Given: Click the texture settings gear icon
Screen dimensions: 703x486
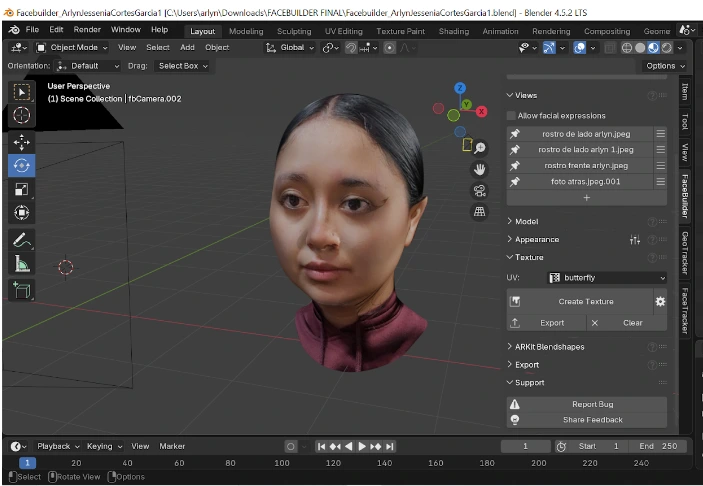Looking at the screenshot, I should (660, 301).
